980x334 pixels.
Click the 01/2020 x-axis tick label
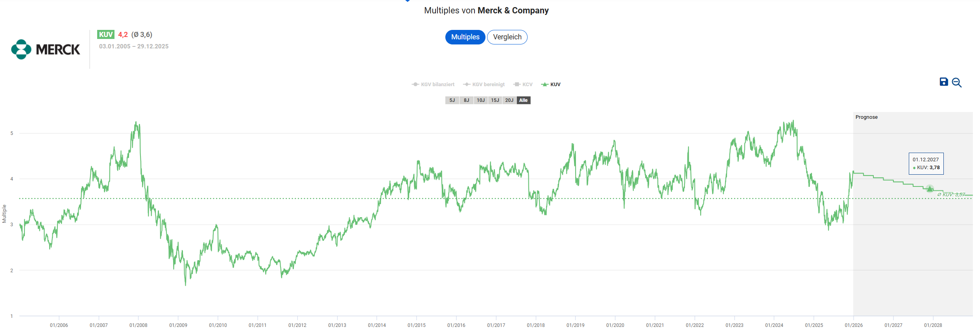coord(615,325)
